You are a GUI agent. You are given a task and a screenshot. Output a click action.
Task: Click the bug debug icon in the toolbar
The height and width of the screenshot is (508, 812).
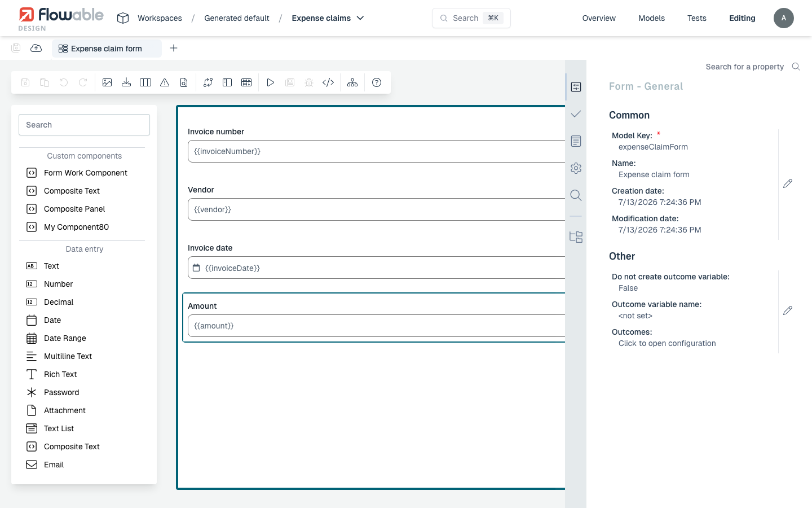click(309, 82)
